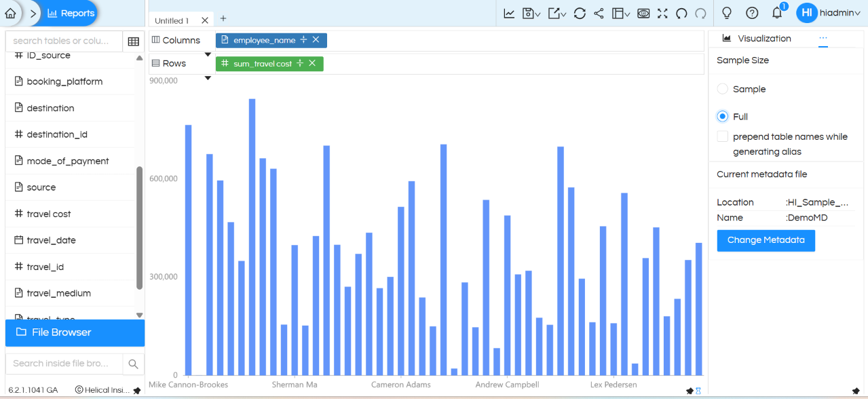
Task: Open the employee_name field options icon
Action: 304,40
